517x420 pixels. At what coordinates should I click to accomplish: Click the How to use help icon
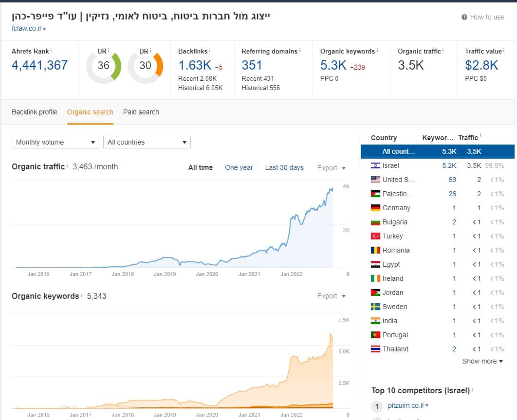[464, 17]
